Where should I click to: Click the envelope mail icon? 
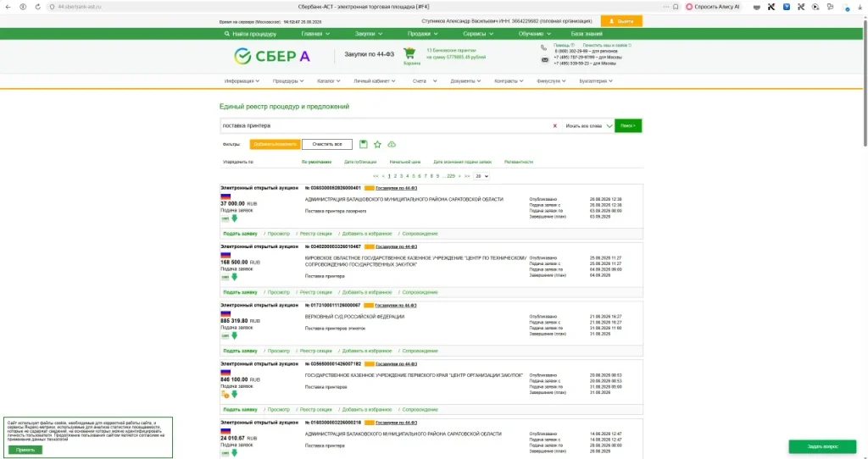(545, 60)
